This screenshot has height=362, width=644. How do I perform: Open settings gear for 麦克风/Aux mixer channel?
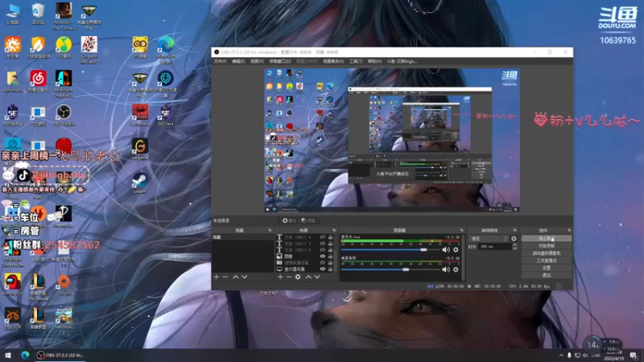[x=456, y=249]
